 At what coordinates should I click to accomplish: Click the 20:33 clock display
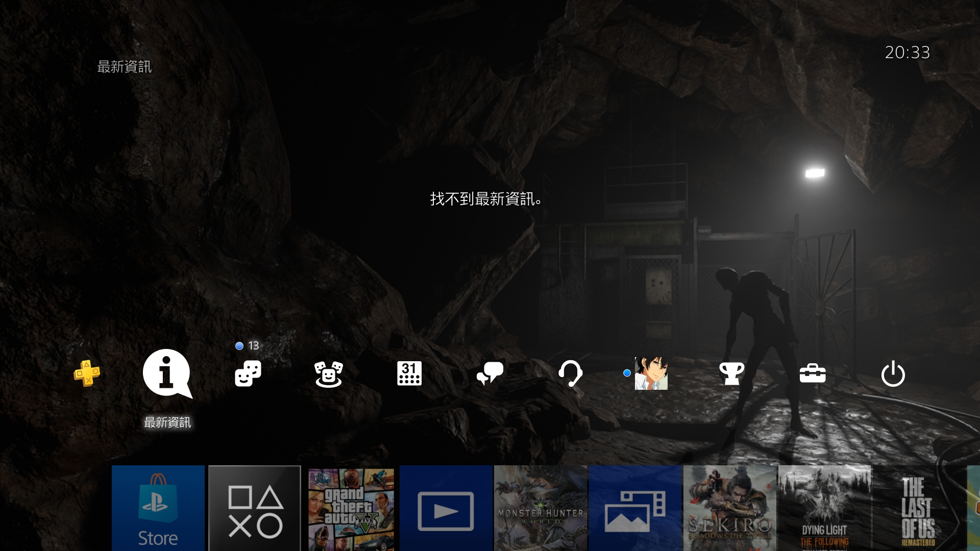coord(907,53)
